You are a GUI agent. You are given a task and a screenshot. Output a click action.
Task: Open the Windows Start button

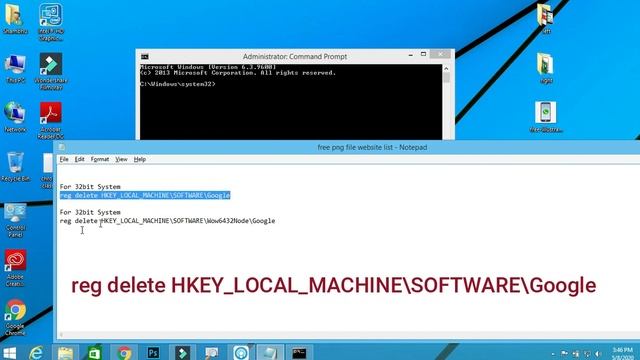pyautogui.click(x=9, y=352)
